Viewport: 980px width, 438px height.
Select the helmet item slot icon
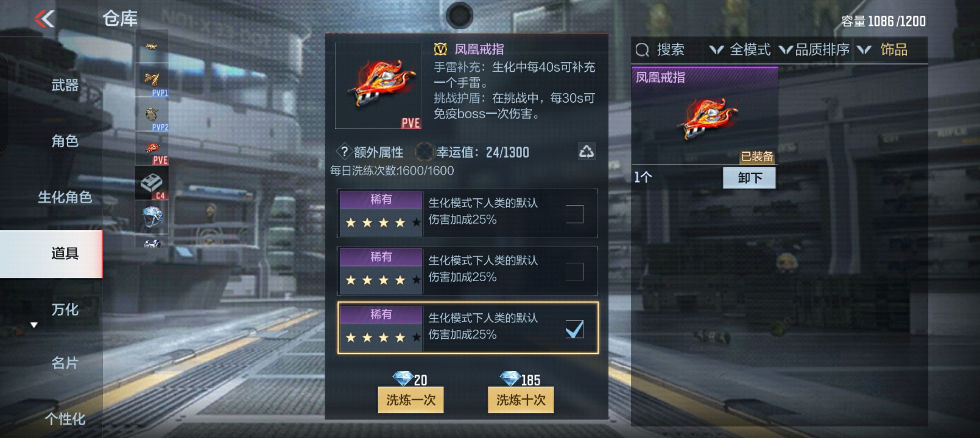click(152, 217)
